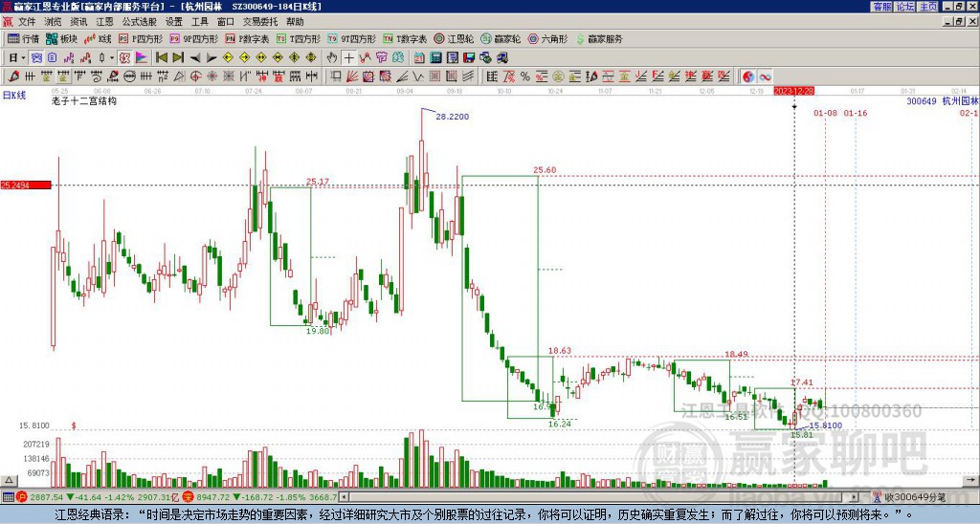Open the 9T四方形 tool
Screen dimensions: 980x524
(352, 38)
